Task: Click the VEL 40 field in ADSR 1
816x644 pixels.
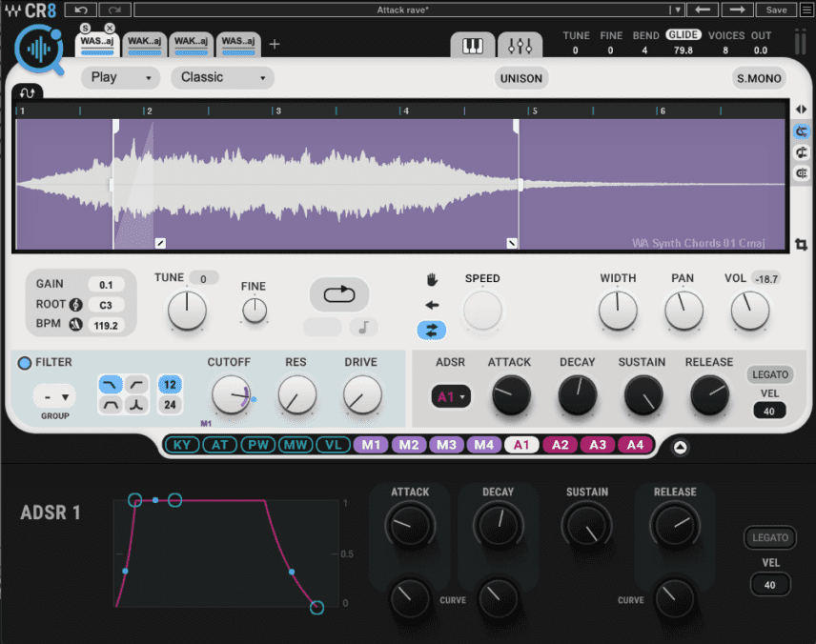Action: [769, 585]
